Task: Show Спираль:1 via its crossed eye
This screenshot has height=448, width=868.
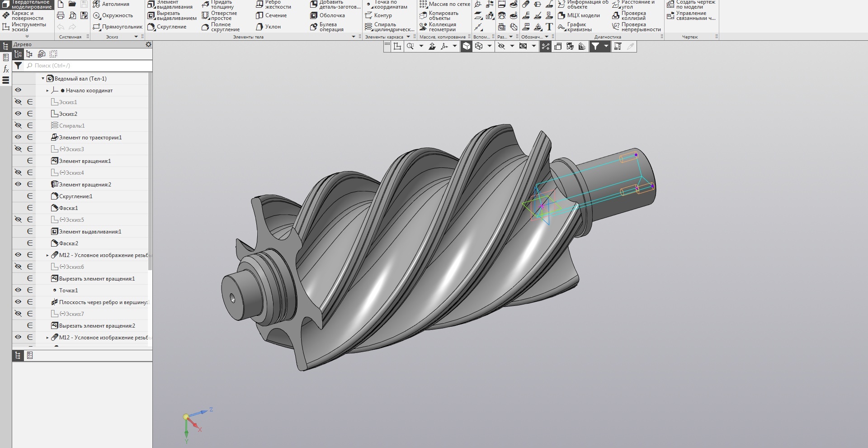Action: click(18, 125)
